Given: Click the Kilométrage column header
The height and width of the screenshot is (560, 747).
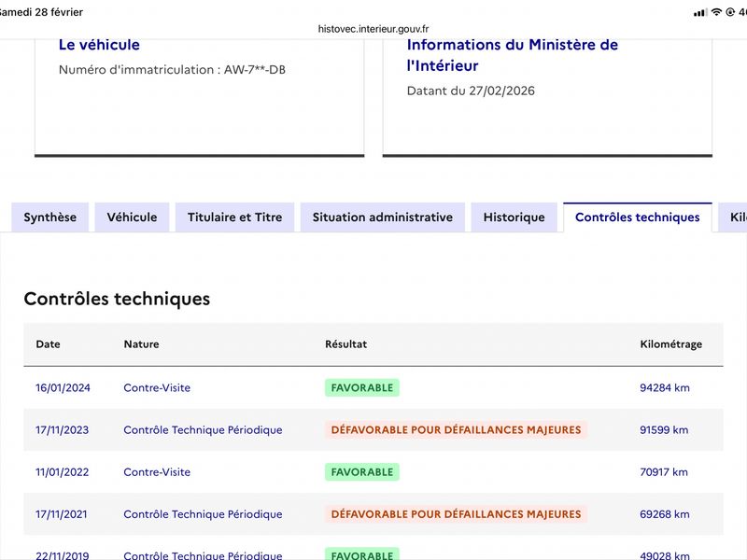Looking at the screenshot, I should pos(670,344).
